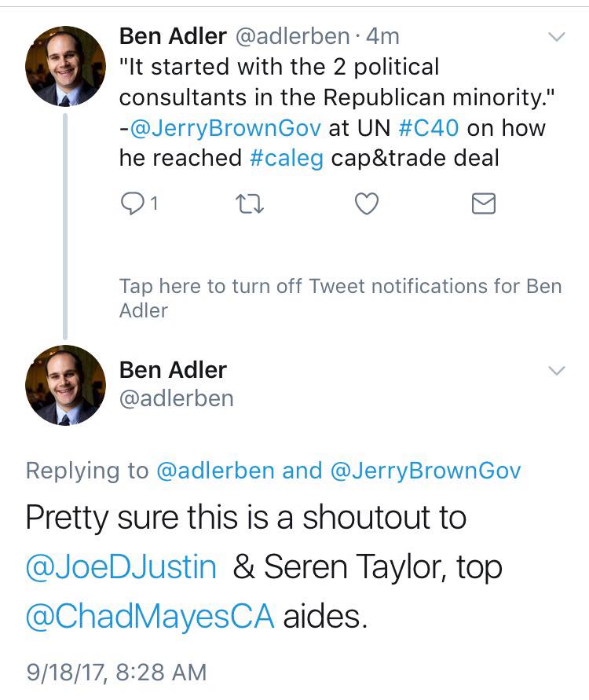Select the Ben Adler name on the reply tweet
589x700 pixels.
coord(173,370)
